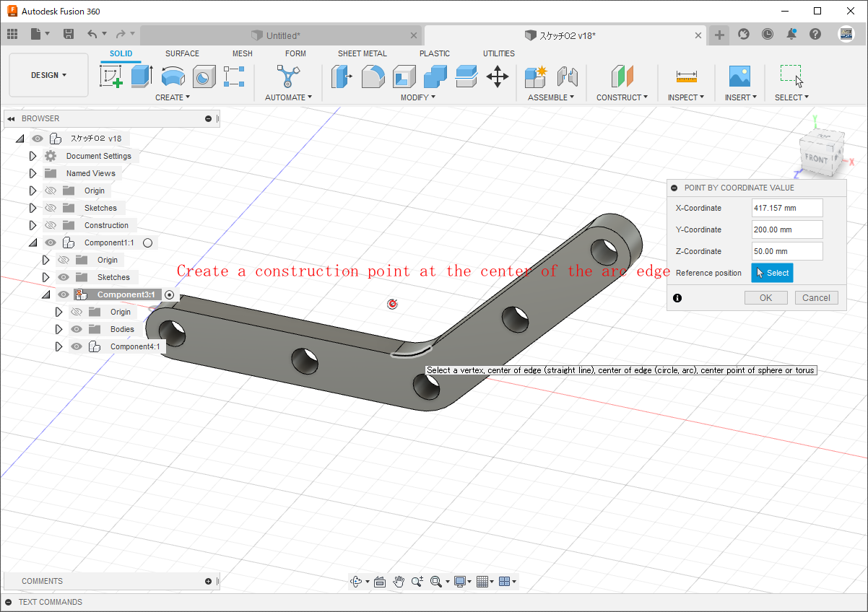Switch to the SURFACE tab
Screen dimensions: 868x612
coord(182,53)
